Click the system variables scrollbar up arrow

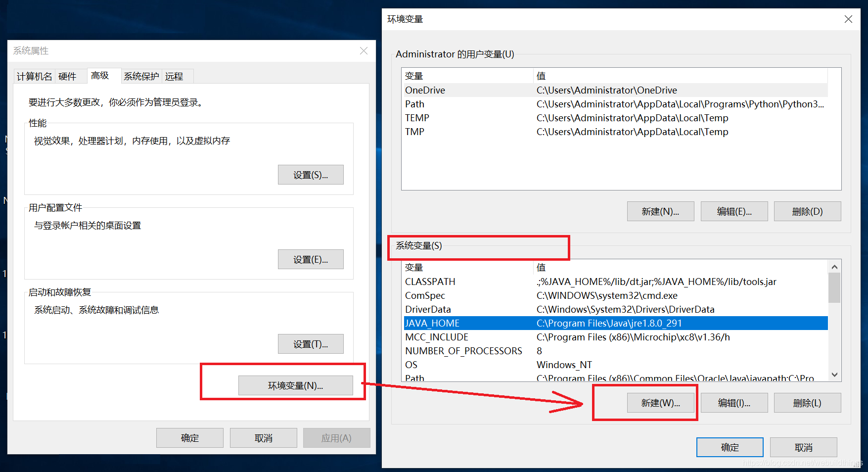[834, 267]
